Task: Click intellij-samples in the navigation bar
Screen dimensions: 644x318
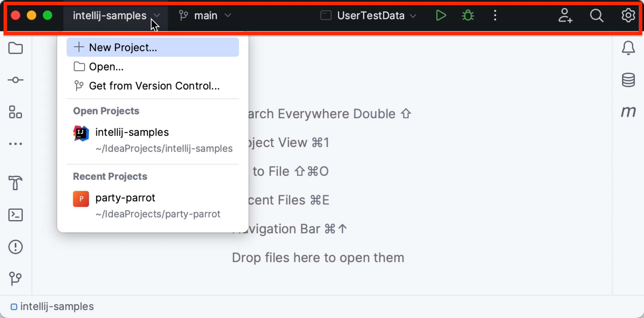Action: (x=57, y=306)
